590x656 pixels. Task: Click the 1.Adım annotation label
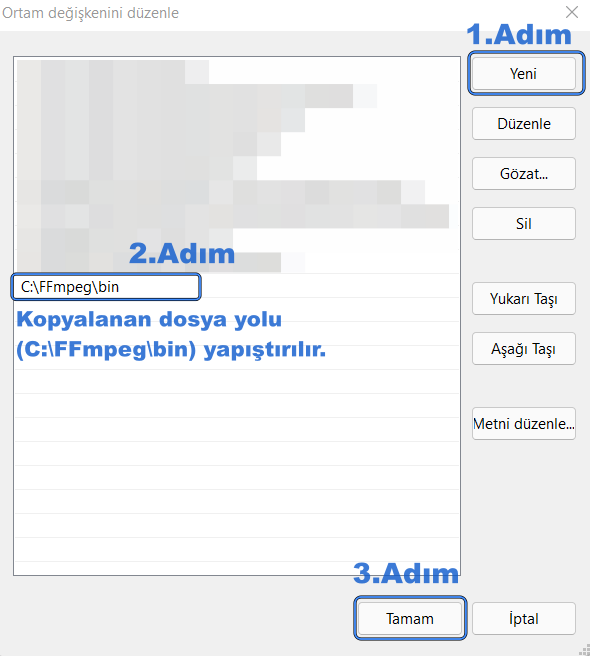coord(519,34)
